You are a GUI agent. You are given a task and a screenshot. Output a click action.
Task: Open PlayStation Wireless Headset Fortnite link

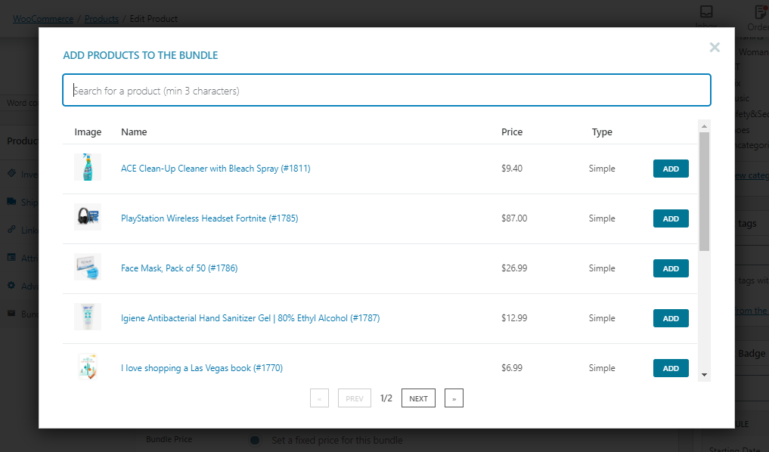pos(209,219)
